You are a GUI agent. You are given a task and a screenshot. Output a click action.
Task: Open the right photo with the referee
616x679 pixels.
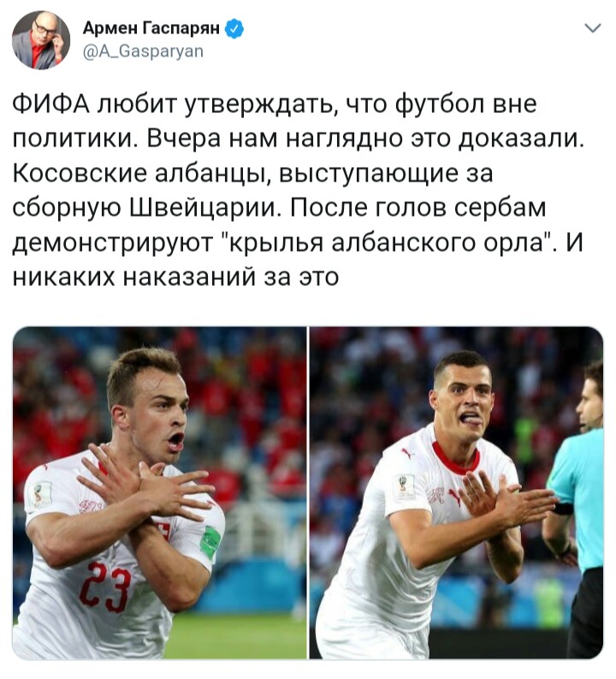coord(456,493)
